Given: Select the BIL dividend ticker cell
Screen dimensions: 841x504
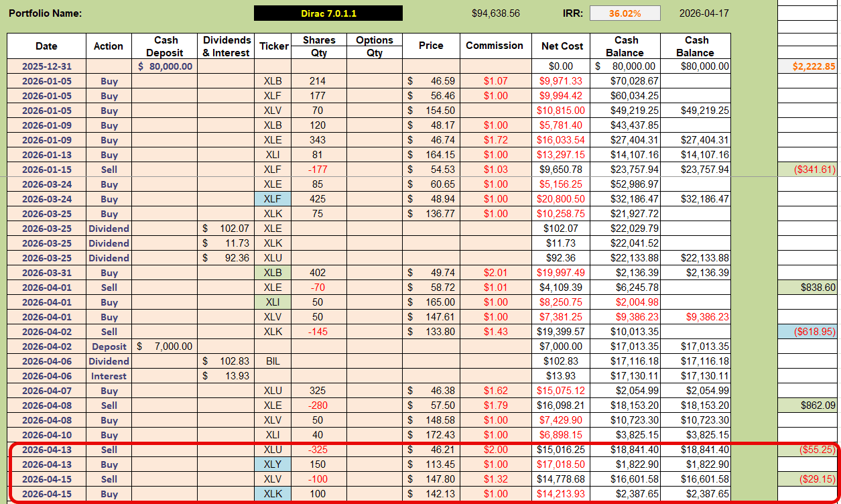Looking at the screenshot, I should click(273, 361).
